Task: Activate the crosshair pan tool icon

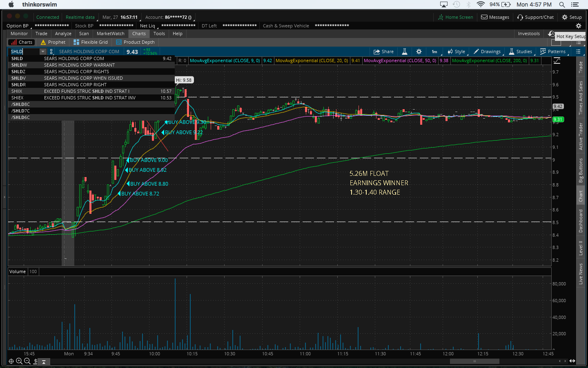Action: click(x=11, y=361)
